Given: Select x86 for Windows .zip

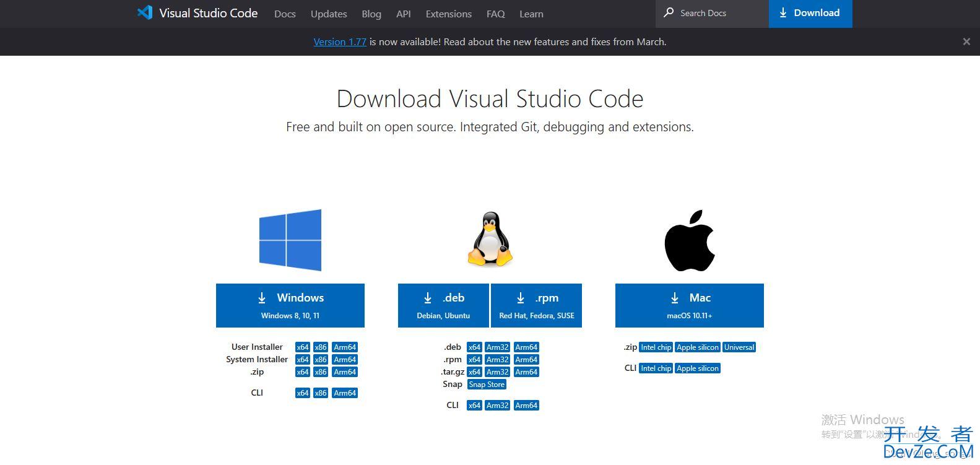Looking at the screenshot, I should 321,372.
